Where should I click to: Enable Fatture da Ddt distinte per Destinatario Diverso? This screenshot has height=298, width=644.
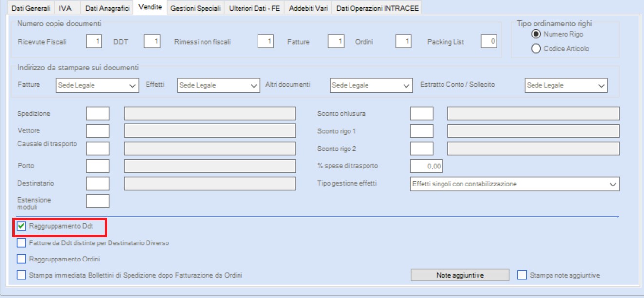click(x=21, y=242)
